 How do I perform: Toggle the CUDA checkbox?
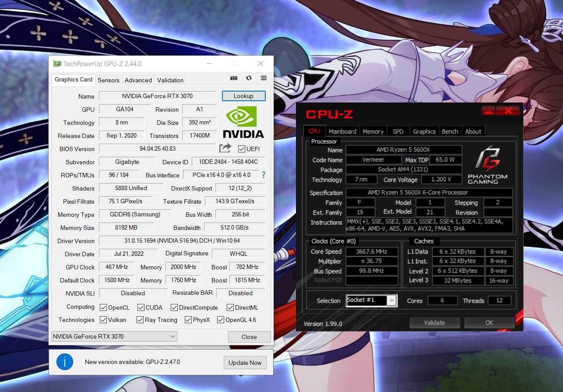pyautogui.click(x=141, y=307)
